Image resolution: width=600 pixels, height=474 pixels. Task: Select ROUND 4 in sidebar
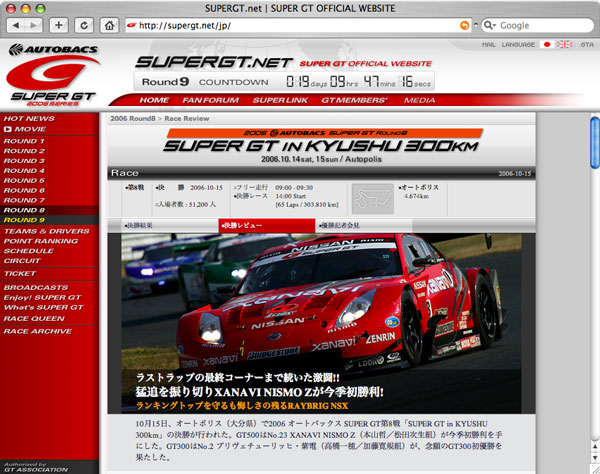pyautogui.click(x=24, y=171)
